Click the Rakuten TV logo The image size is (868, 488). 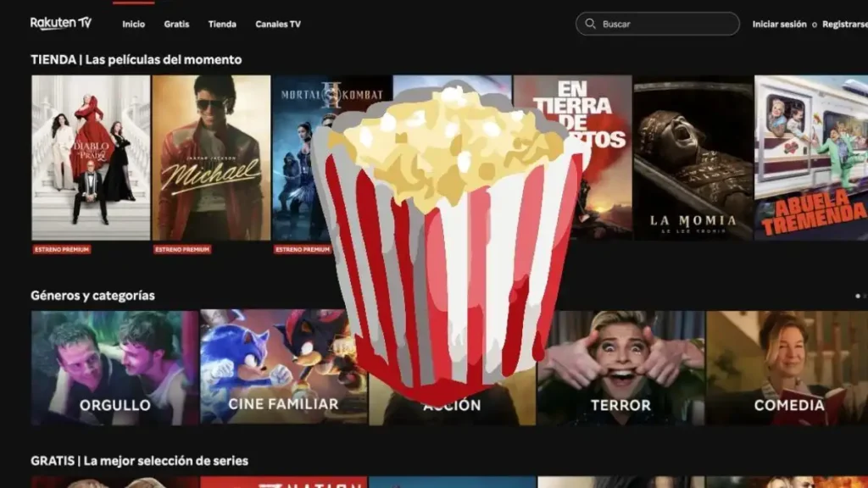(61, 23)
